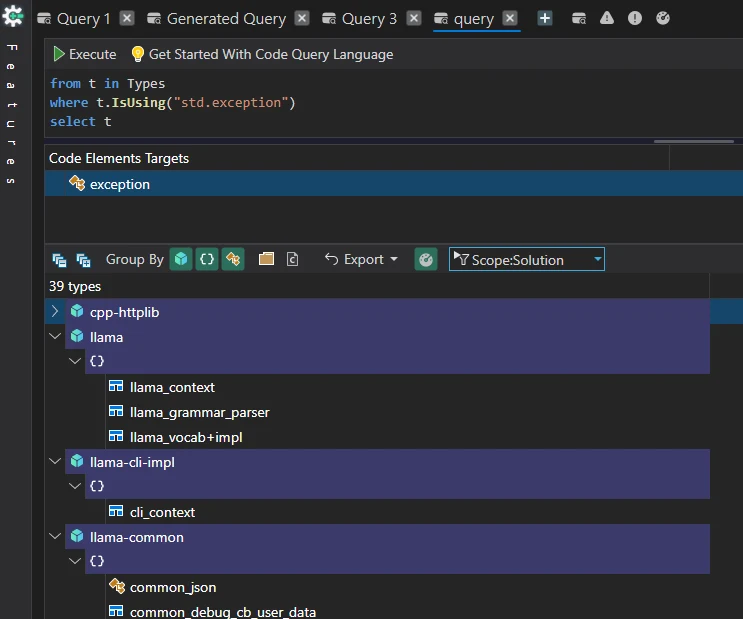Collapse the namespace node under llama

tap(75, 361)
